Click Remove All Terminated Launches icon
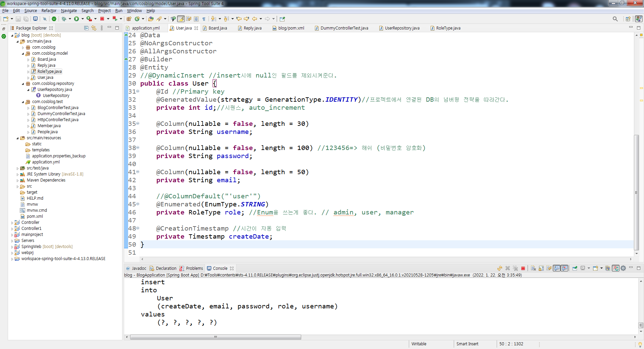 point(515,268)
